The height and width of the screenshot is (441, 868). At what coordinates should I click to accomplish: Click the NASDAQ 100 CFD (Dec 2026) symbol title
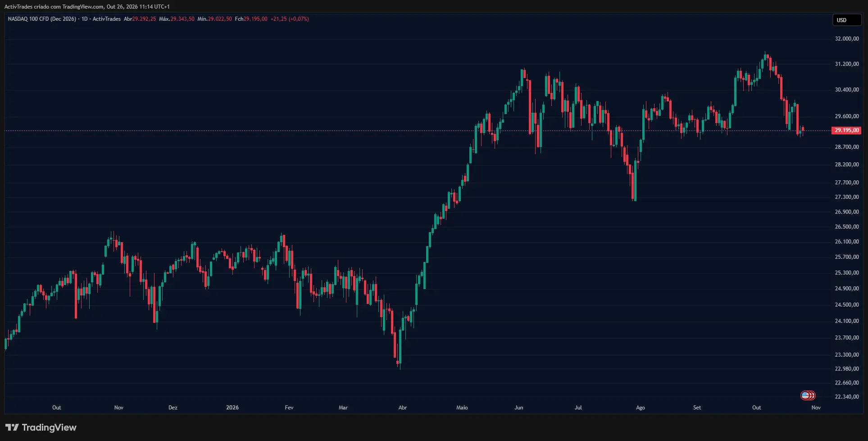[x=42, y=19]
